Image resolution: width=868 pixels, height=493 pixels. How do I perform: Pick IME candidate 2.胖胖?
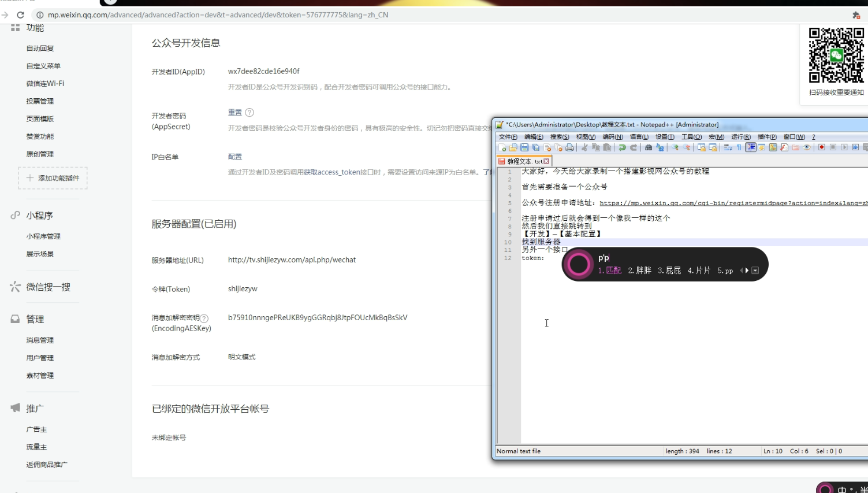click(x=640, y=270)
